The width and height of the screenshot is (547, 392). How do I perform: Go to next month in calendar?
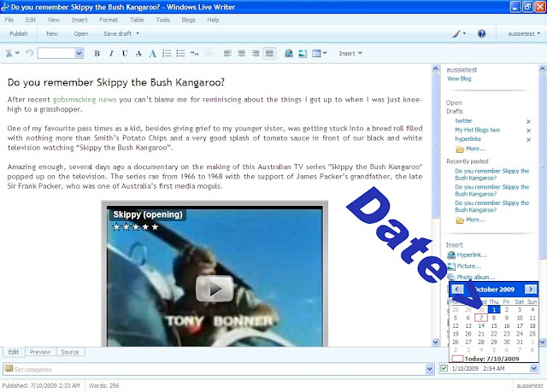coord(531,290)
